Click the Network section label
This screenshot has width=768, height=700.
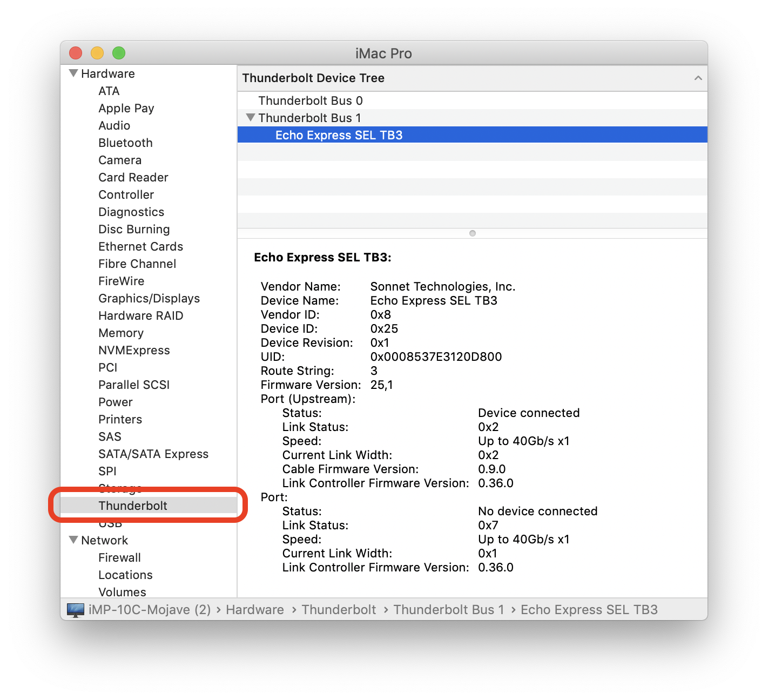click(x=105, y=540)
